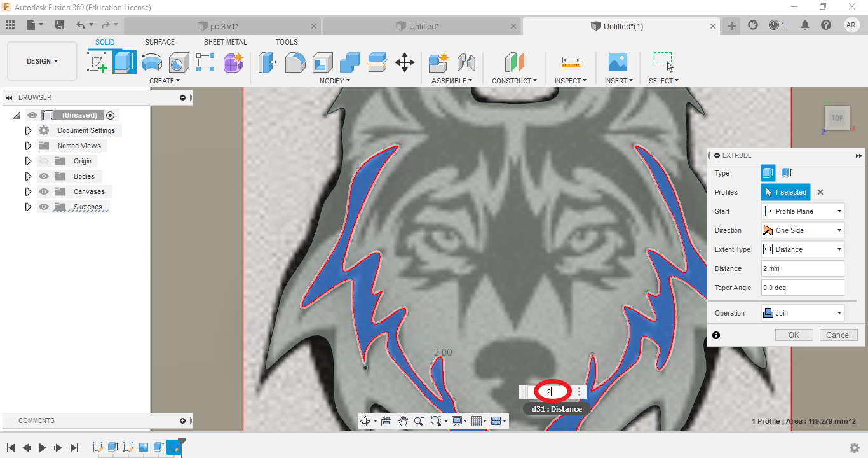Click the Taper Angle input field
Image resolution: width=868 pixels, height=458 pixels.
(x=803, y=288)
